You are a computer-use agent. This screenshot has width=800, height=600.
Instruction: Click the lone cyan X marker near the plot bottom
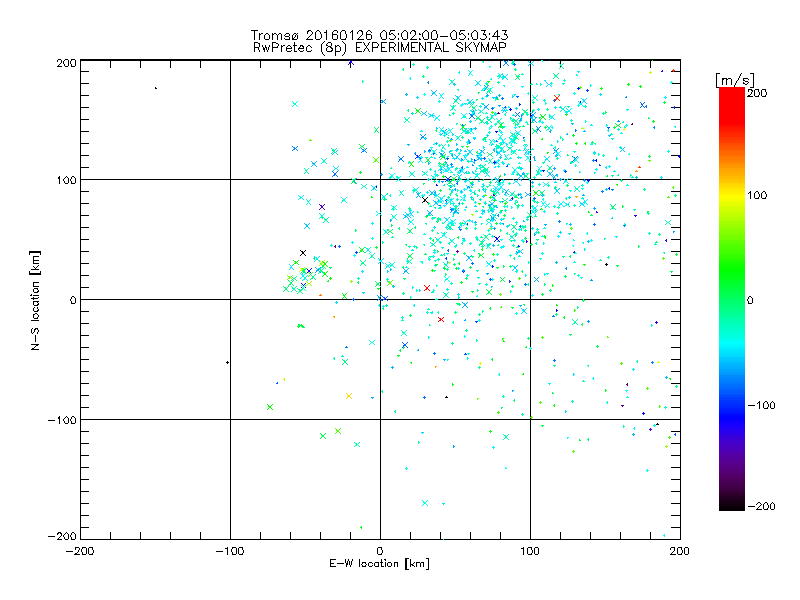(x=425, y=503)
